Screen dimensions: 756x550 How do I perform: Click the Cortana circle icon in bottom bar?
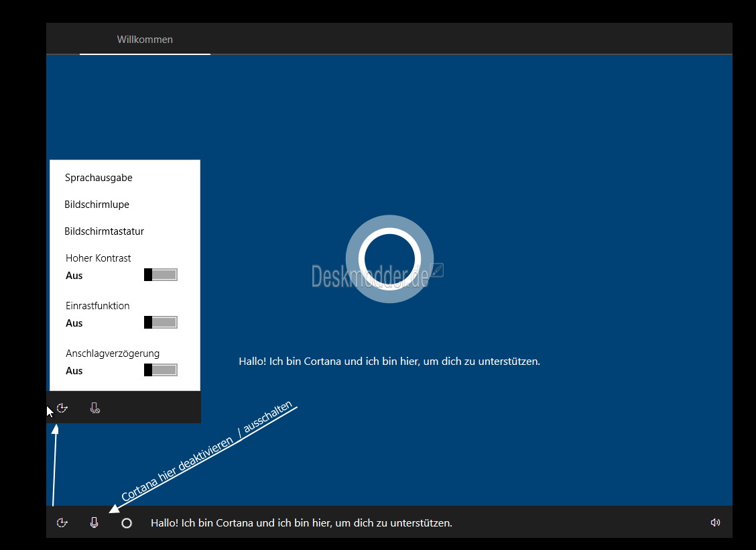pyautogui.click(x=127, y=523)
